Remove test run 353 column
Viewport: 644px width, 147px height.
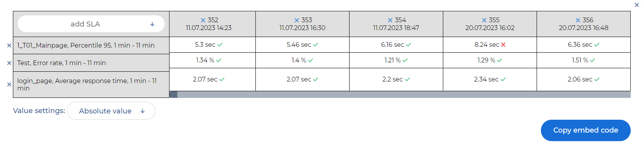click(297, 20)
